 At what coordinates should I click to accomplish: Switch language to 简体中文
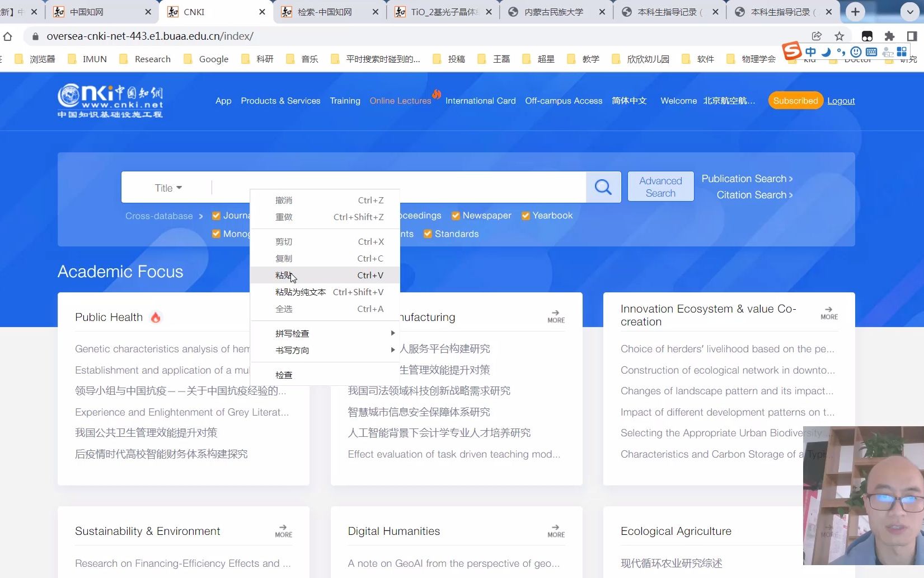tap(629, 101)
